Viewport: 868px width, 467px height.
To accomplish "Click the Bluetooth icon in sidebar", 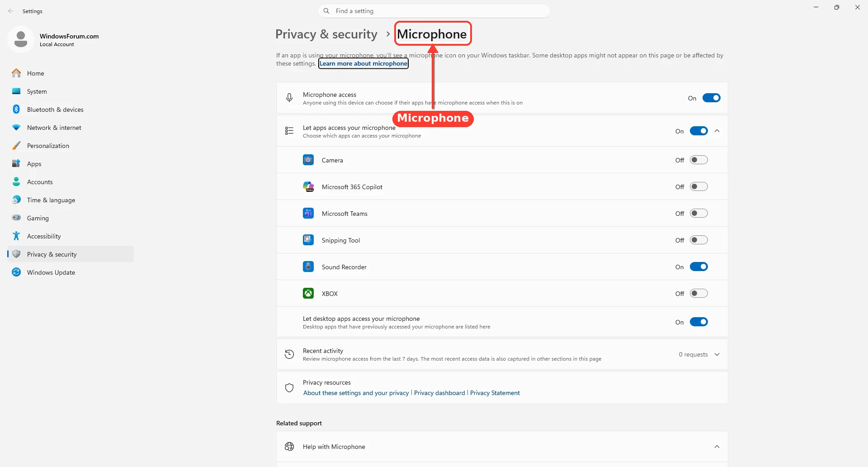I will 16,109.
